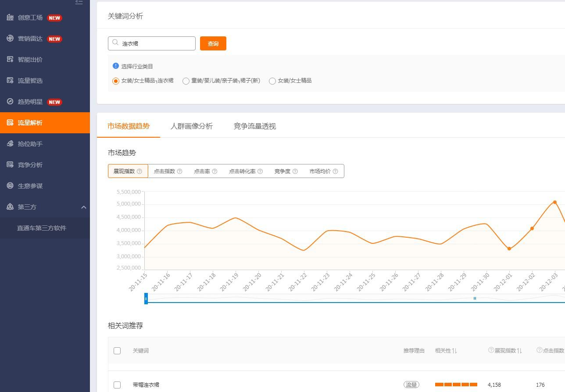
Task: Open the 智能出价 feature
Action: tap(31, 60)
